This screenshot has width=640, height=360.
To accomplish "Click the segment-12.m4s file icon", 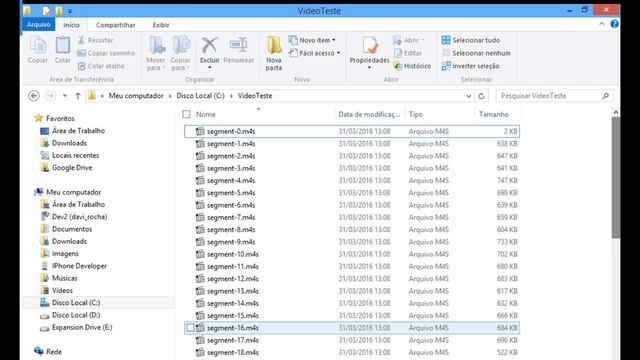I will 200,279.
